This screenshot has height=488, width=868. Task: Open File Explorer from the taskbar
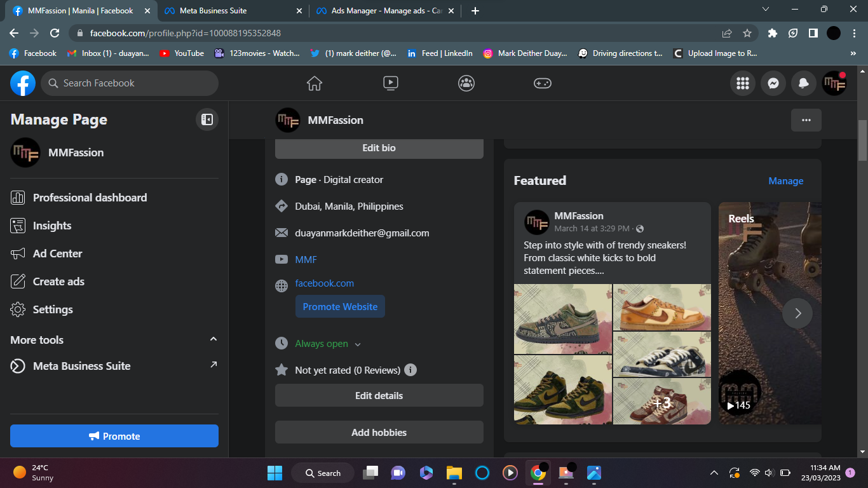click(454, 473)
